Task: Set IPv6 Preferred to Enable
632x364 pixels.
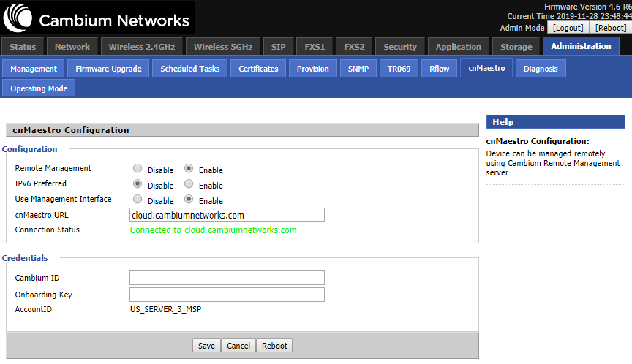Action: click(x=189, y=183)
